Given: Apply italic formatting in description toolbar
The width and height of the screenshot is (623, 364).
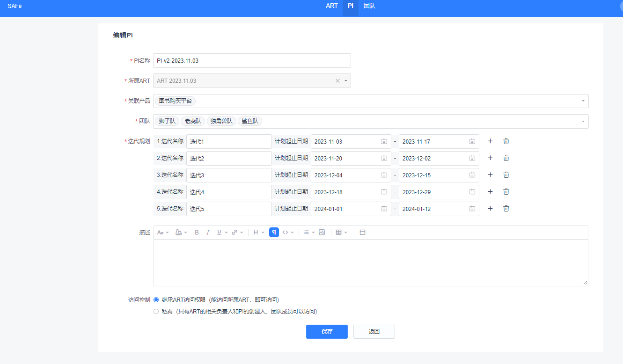Looking at the screenshot, I should (208, 232).
